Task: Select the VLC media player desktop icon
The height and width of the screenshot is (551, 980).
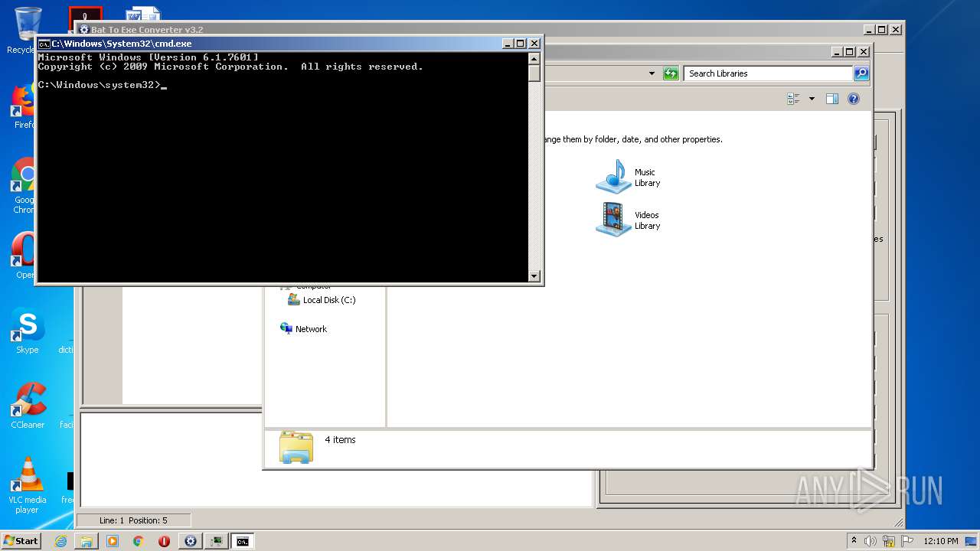Action: click(28, 485)
